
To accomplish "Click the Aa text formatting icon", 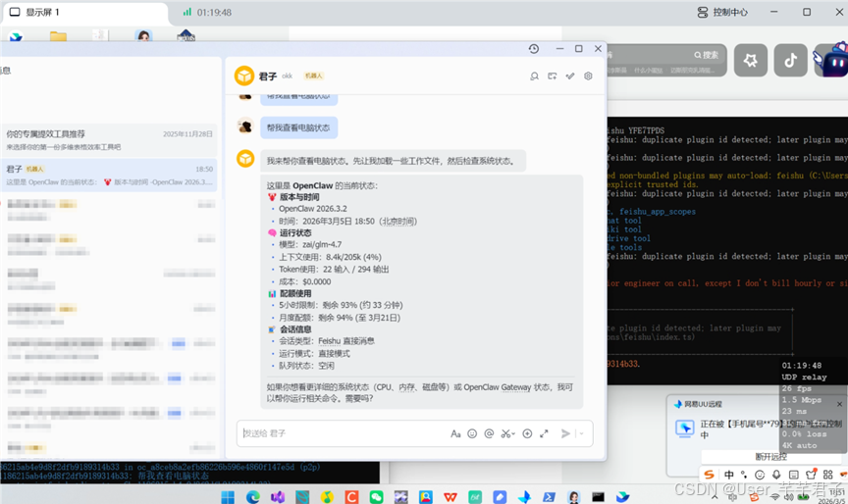I will (x=455, y=433).
